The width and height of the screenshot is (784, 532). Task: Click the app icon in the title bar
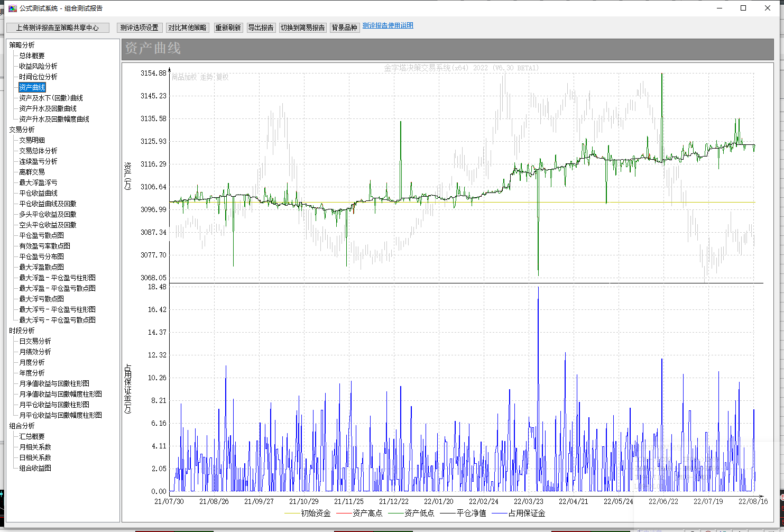13,8
